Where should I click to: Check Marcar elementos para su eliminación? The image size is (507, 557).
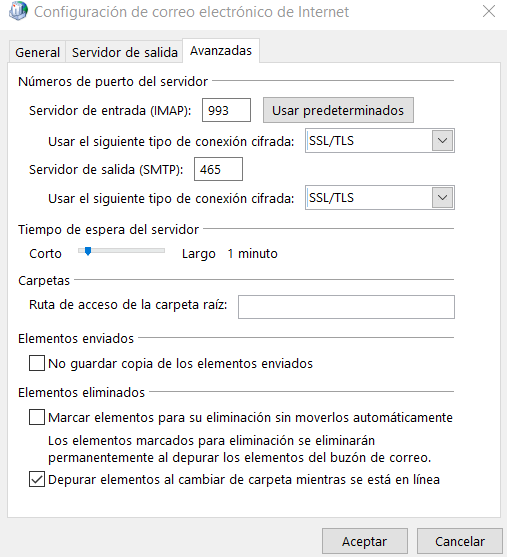(x=37, y=417)
